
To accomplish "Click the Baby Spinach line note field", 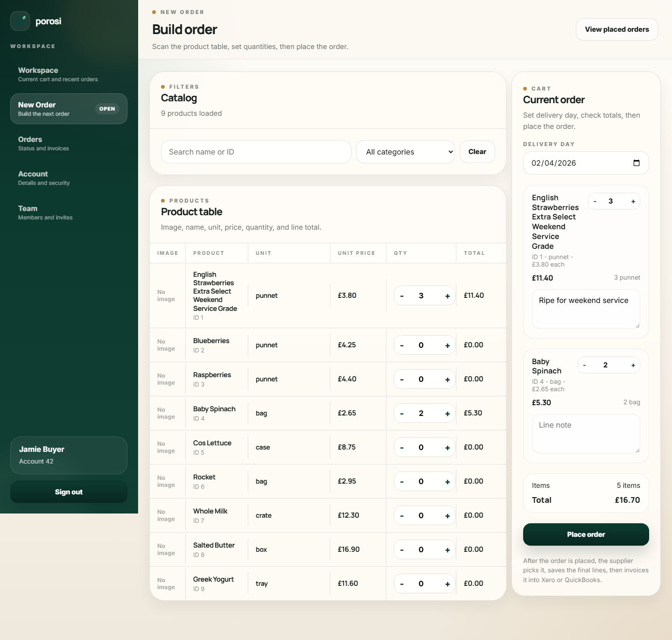I will click(586, 434).
